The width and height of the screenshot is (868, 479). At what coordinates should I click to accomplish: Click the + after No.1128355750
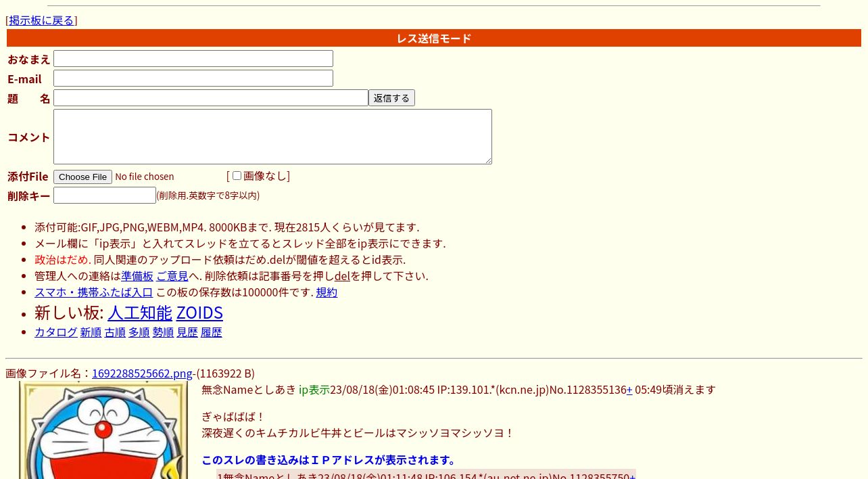(x=632, y=476)
